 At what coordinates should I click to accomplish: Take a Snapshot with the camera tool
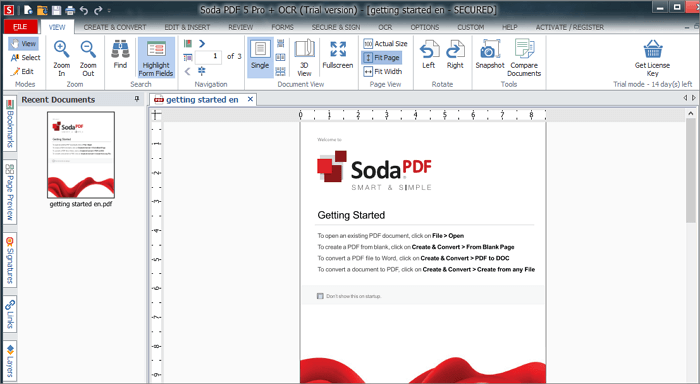[x=490, y=54]
